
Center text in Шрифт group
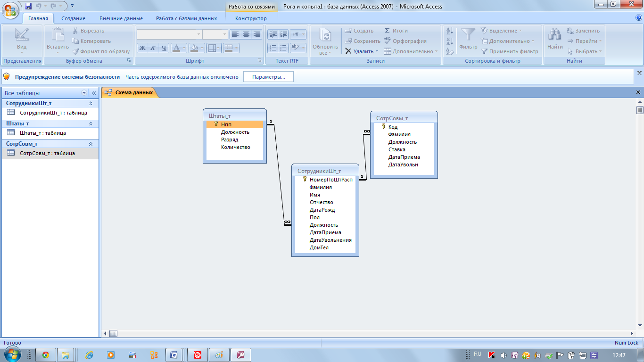(x=246, y=34)
